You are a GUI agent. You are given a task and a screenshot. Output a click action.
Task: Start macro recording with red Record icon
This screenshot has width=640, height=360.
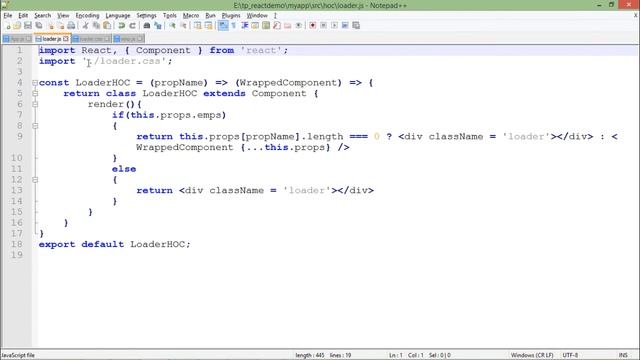pos(313,26)
